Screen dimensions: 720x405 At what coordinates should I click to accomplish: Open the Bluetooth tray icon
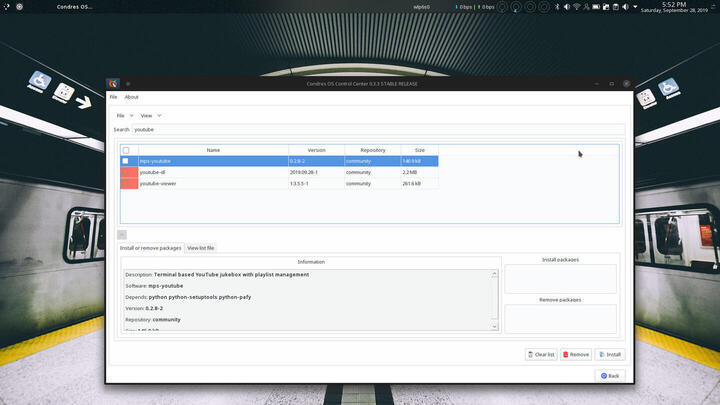click(x=557, y=7)
